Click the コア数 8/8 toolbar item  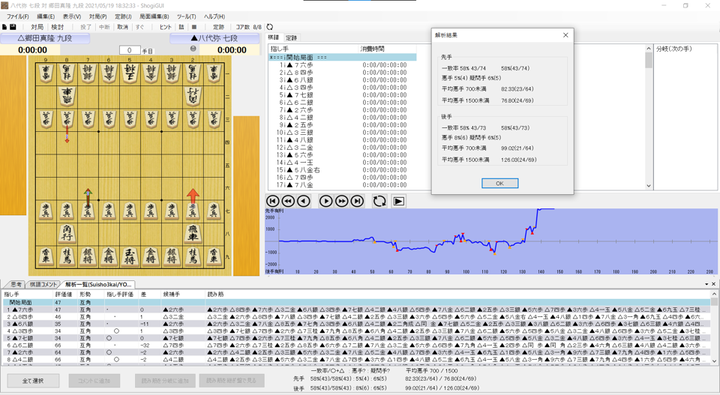tap(248, 27)
